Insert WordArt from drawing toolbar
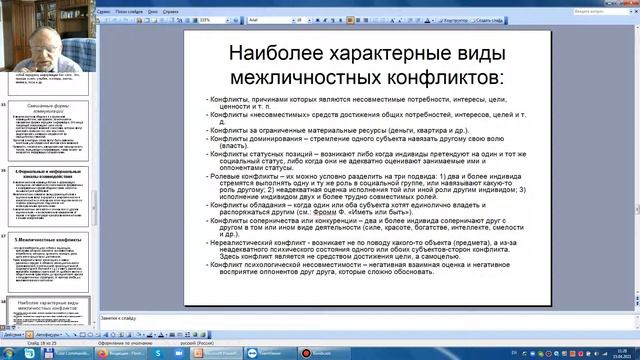640x360 pixels. [106, 335]
